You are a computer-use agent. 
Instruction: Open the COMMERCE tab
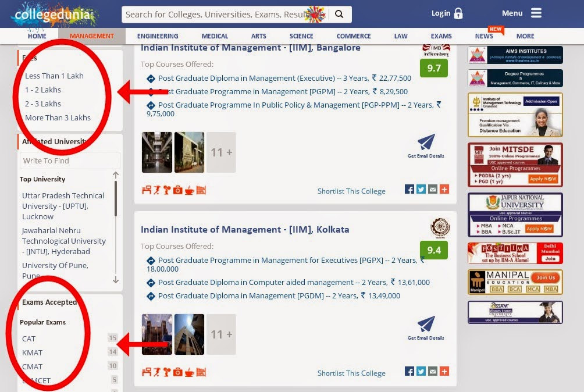[x=354, y=36]
